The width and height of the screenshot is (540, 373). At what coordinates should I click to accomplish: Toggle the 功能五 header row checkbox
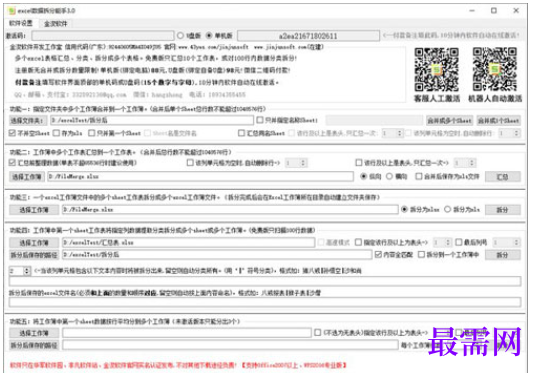[318, 332]
